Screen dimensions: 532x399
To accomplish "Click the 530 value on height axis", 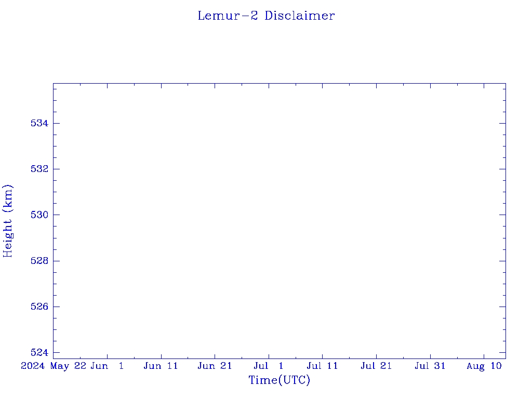I will pyautogui.click(x=39, y=215).
